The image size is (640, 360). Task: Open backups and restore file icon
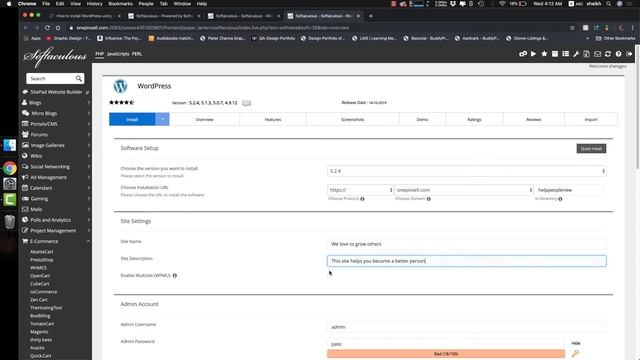click(587, 54)
